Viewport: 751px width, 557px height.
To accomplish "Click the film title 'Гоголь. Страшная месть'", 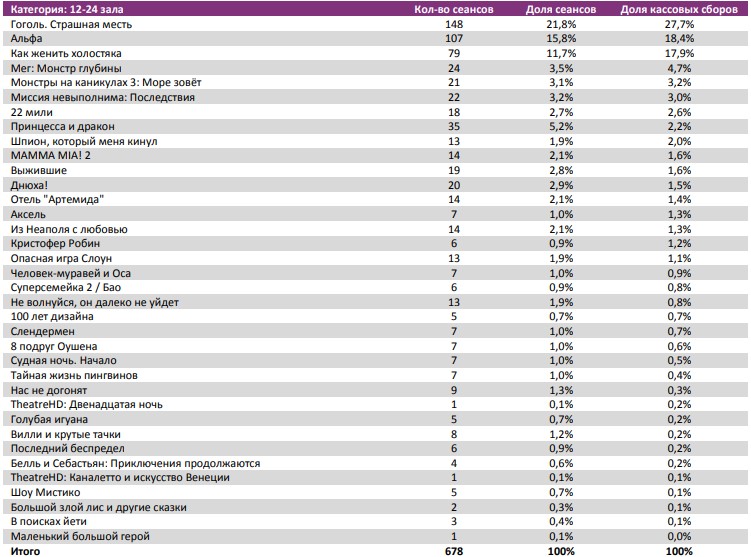I will 71,23.
